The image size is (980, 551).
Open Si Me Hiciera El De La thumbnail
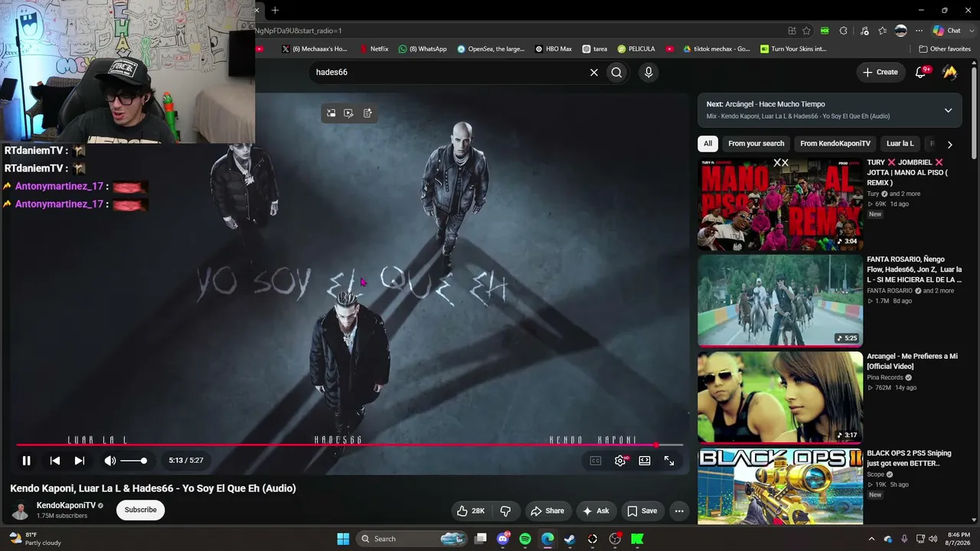coord(780,301)
